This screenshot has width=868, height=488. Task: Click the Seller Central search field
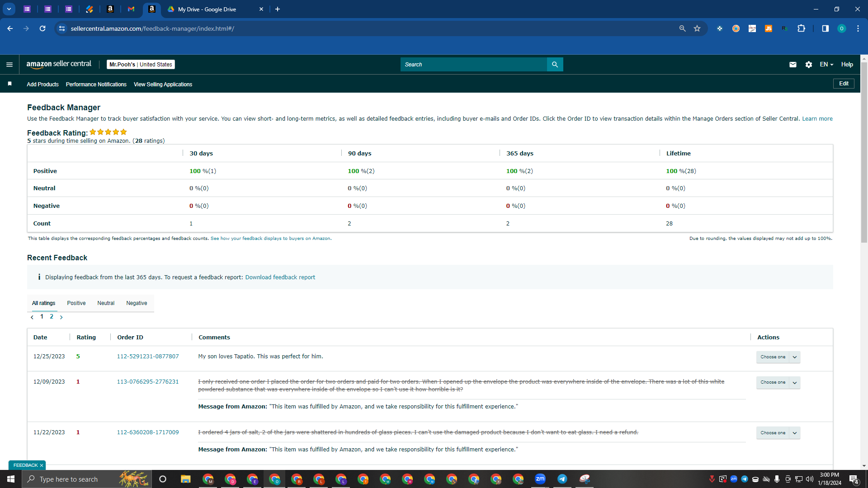[x=473, y=65]
